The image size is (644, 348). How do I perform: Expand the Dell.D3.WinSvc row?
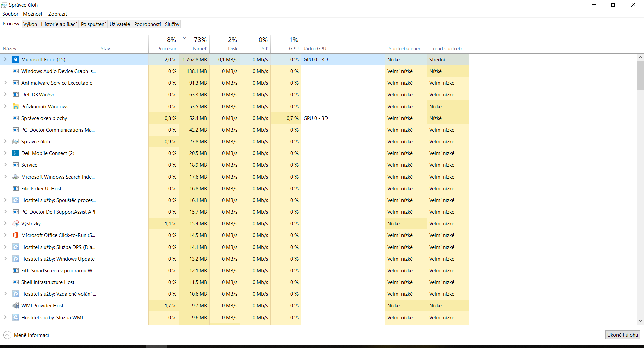(x=5, y=94)
